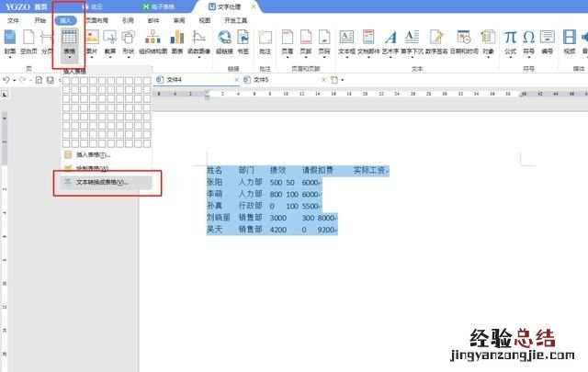Click the 书签 bookmark icon
Image resolution: width=588 pixels, height=372 pixels.
tap(243, 38)
